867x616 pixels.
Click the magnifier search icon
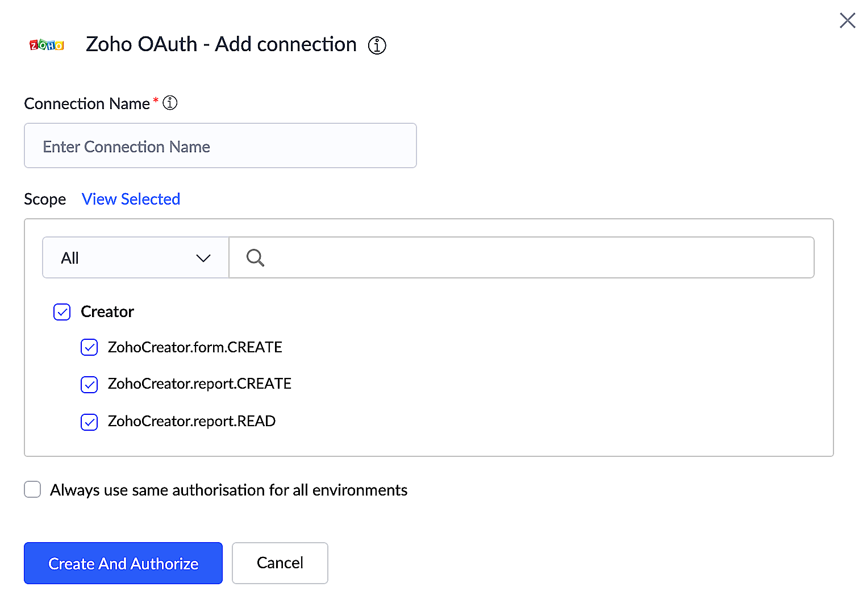(x=255, y=258)
